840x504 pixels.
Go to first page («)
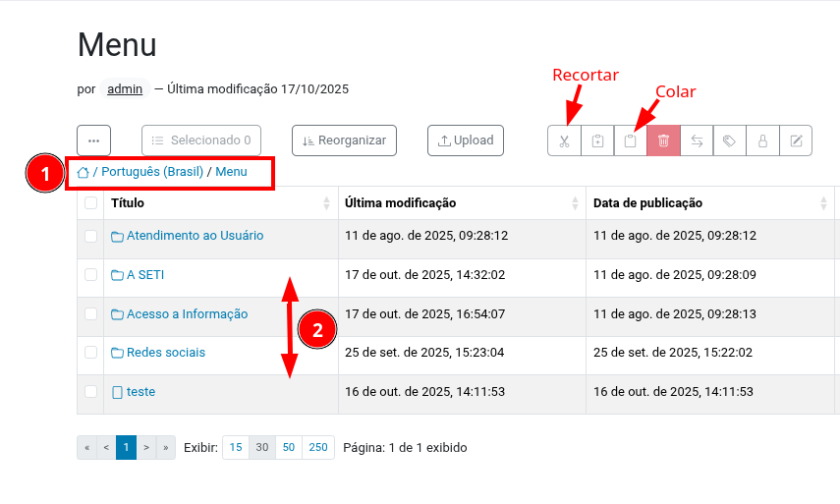[86, 448]
